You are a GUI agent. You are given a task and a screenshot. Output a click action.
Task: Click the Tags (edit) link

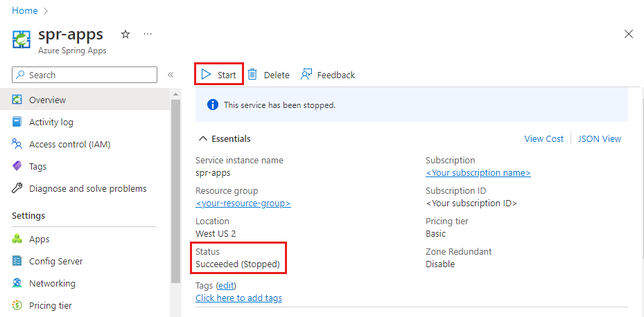[x=227, y=285]
